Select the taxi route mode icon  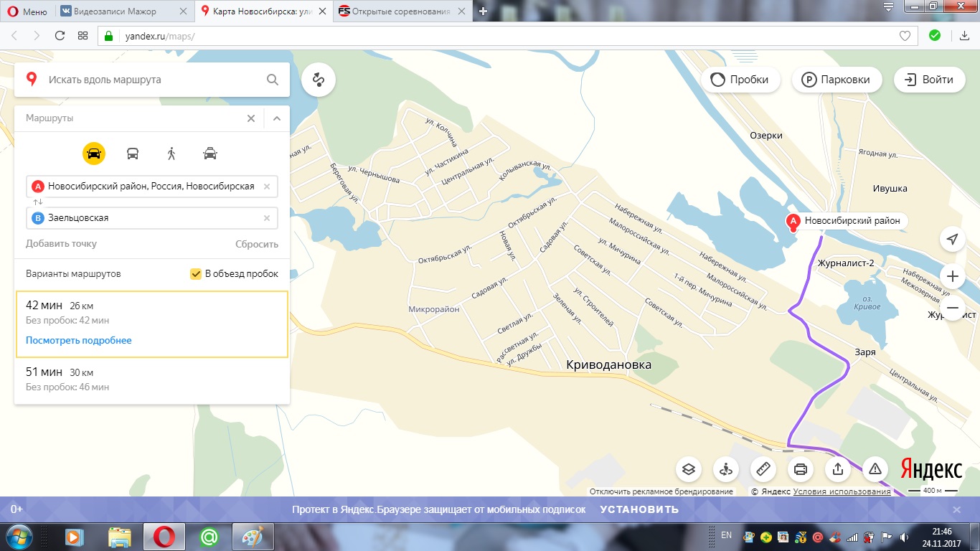(x=210, y=154)
